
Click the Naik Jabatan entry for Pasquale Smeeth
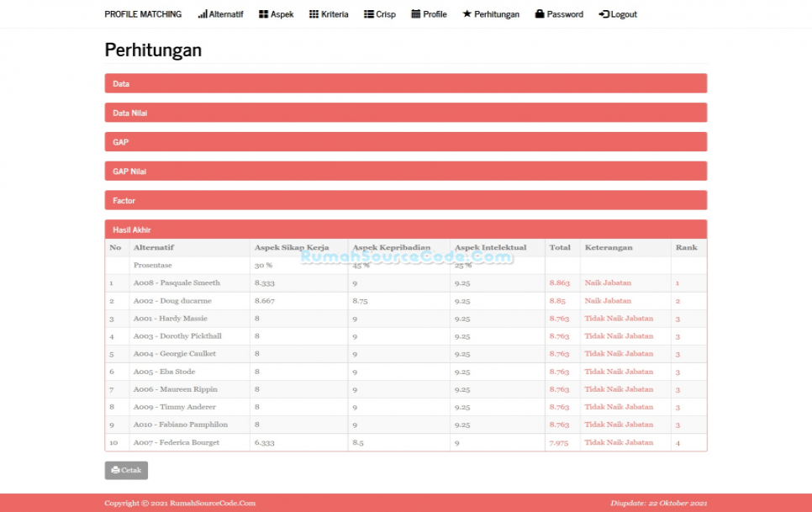(x=607, y=282)
